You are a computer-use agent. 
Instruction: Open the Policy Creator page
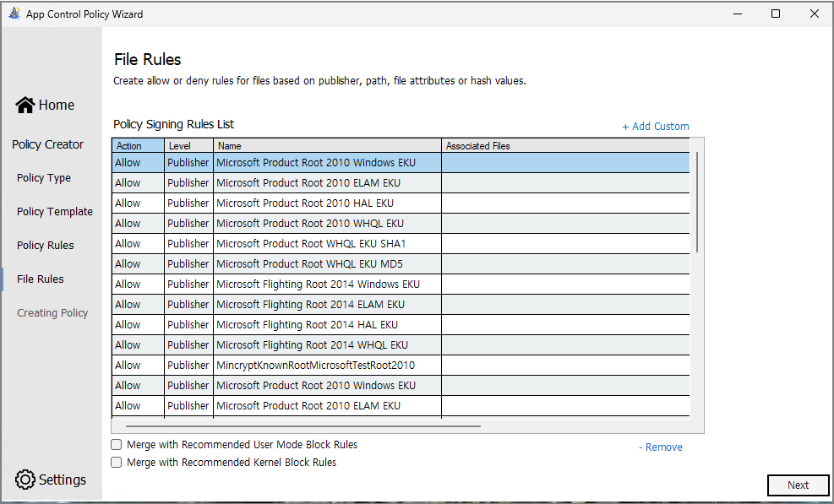pos(48,144)
